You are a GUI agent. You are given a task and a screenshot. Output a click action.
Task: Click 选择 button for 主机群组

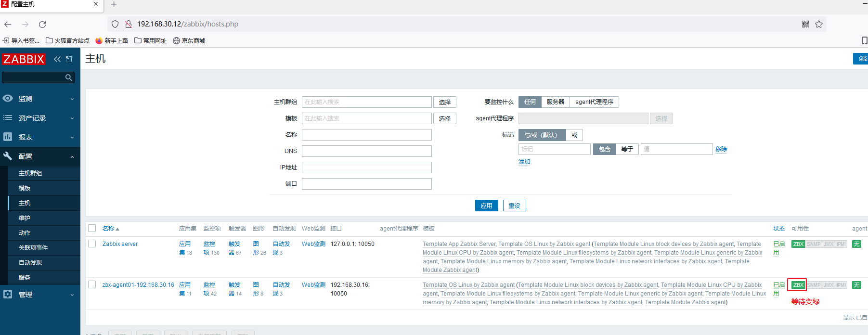tap(445, 102)
